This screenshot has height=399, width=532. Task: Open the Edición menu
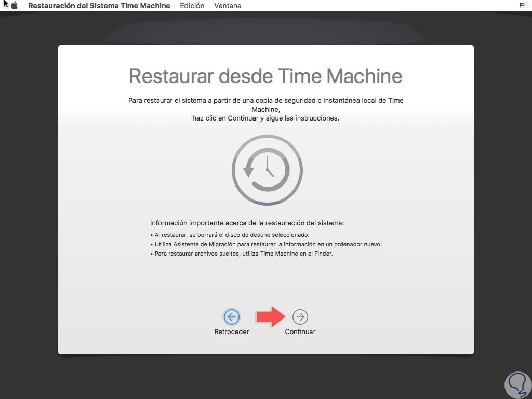(192, 6)
